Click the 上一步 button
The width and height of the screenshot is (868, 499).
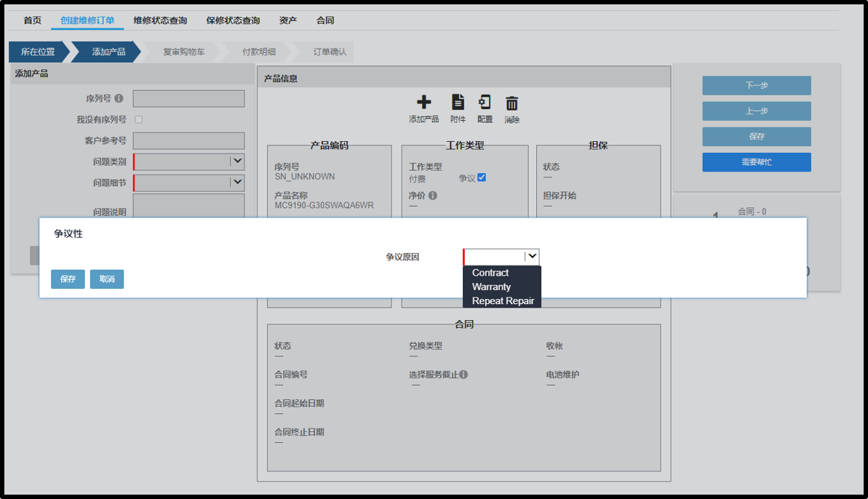[756, 111]
